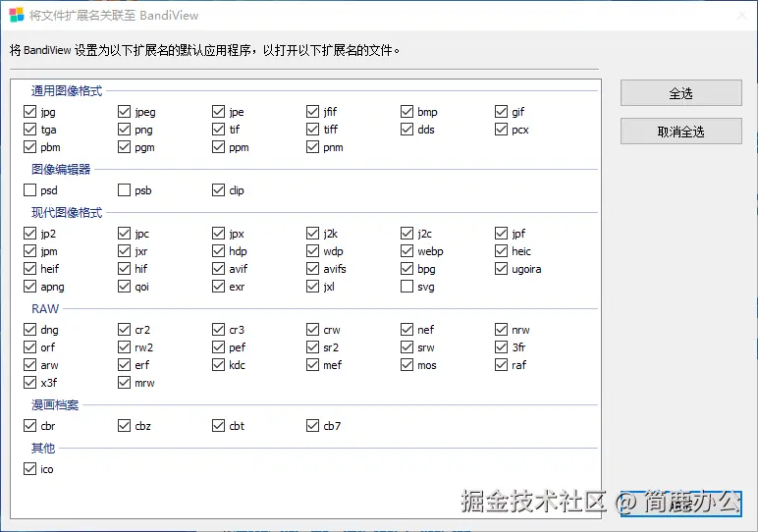Viewport: 758px width, 532px height.
Task: Uncheck the jpeg extension checkbox
Action: (125, 112)
